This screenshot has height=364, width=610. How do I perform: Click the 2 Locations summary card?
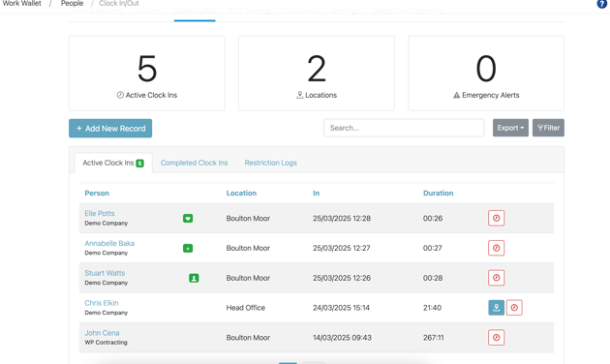(317, 74)
